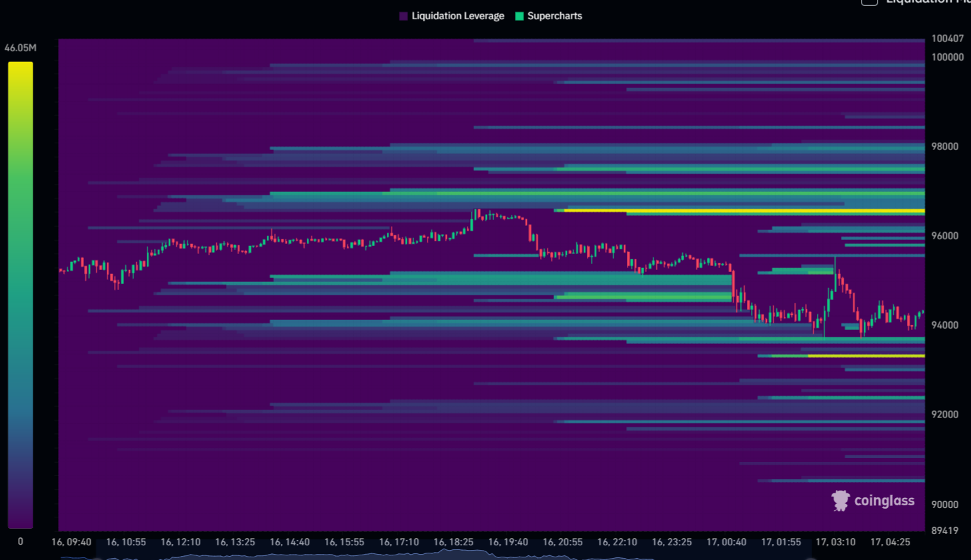The image size is (971, 560).
Task: Click the purple Liquidation Leverage legend swatch
Action: [x=403, y=15]
